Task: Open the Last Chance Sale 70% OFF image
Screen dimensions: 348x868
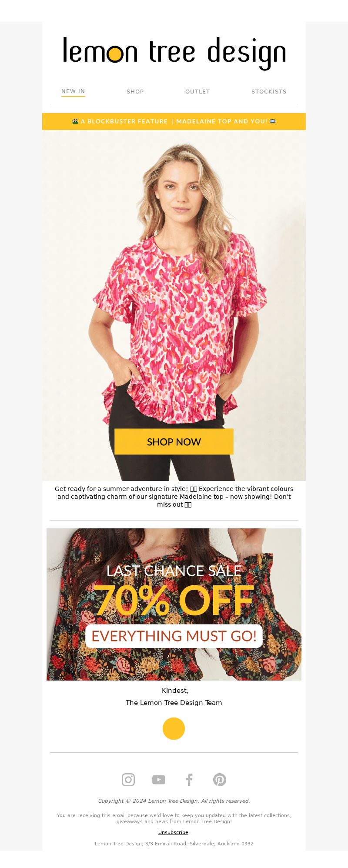Action: (174, 604)
